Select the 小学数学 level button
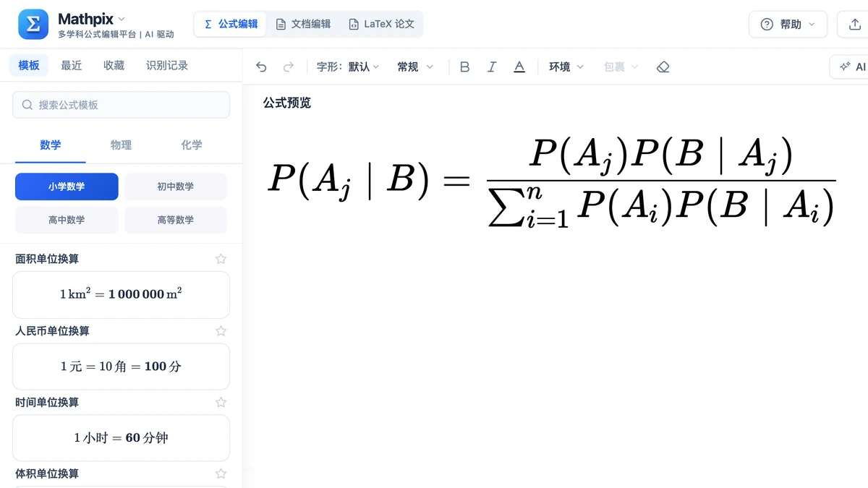The height and width of the screenshot is (488, 868). pyautogui.click(x=67, y=187)
